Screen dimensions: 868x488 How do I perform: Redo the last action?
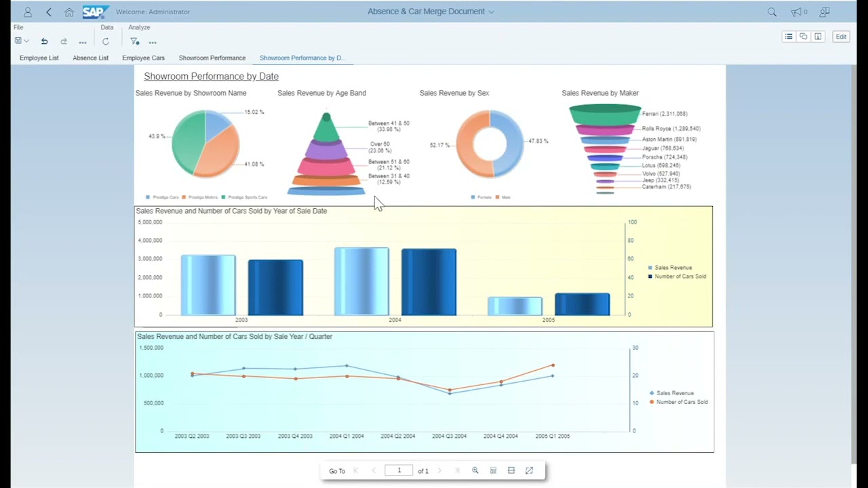click(64, 41)
